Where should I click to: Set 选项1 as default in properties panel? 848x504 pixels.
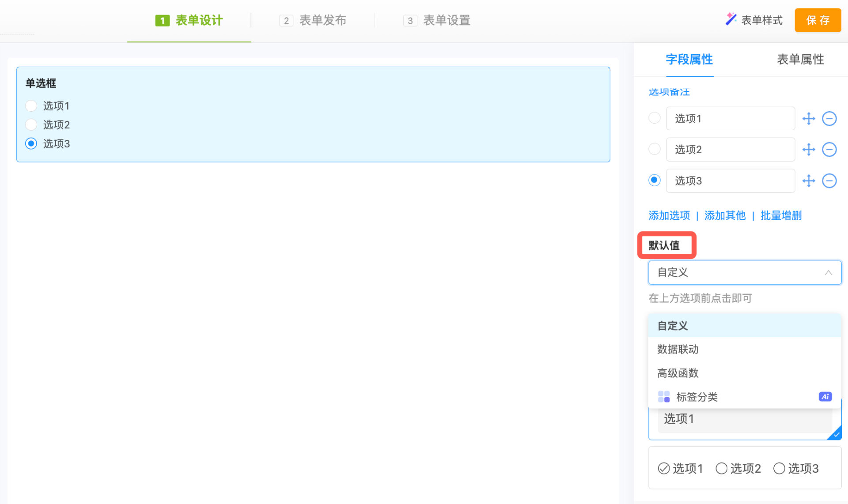click(654, 118)
